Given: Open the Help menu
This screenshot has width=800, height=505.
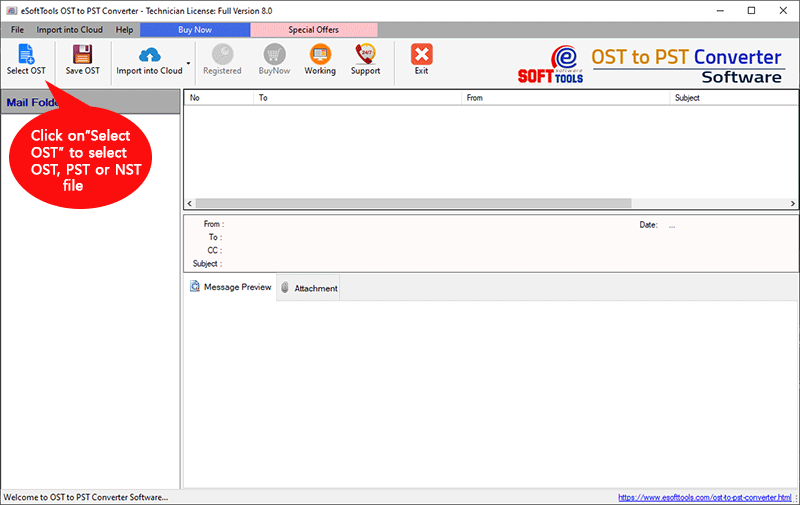Looking at the screenshot, I should (x=124, y=30).
